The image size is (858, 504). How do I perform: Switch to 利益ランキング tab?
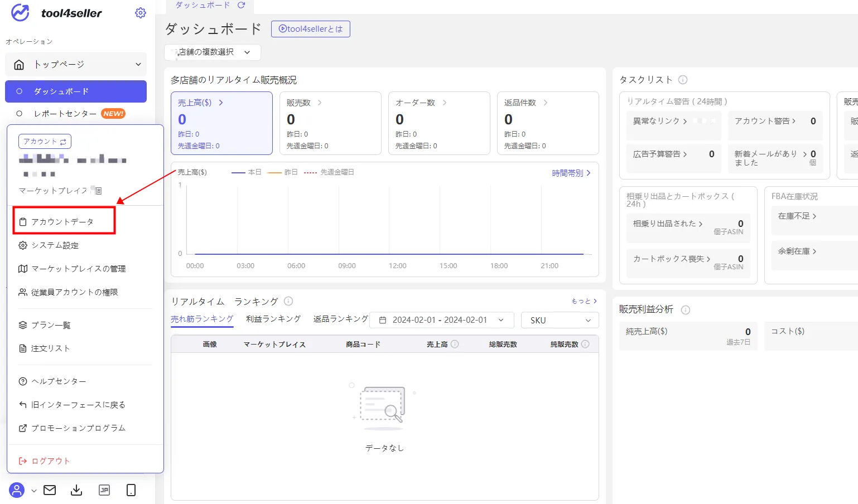pos(273,319)
